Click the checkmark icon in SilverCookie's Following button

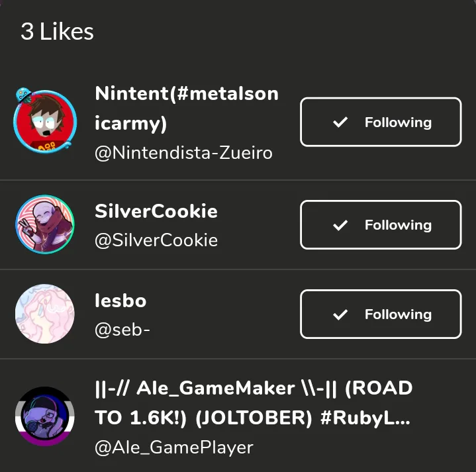click(340, 225)
